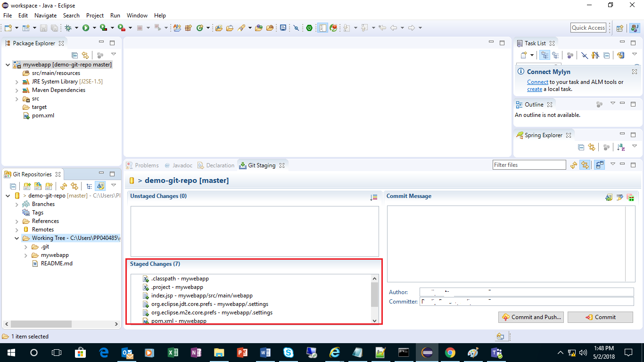Open the Window menu
This screenshot has height=362, width=644.
click(137, 16)
